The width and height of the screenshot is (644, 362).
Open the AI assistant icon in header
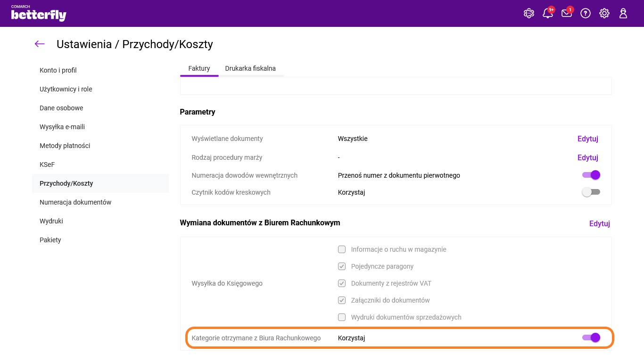click(529, 13)
